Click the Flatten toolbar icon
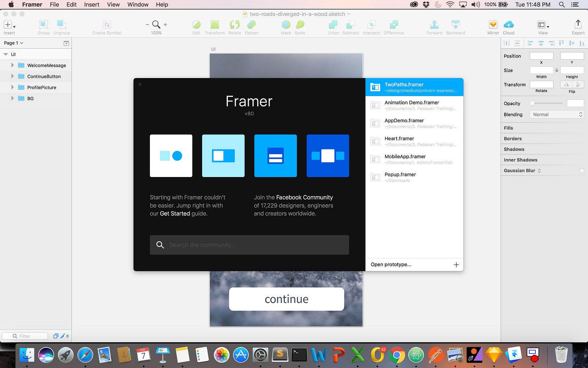Viewport: 588px width, 368px height. tap(251, 25)
